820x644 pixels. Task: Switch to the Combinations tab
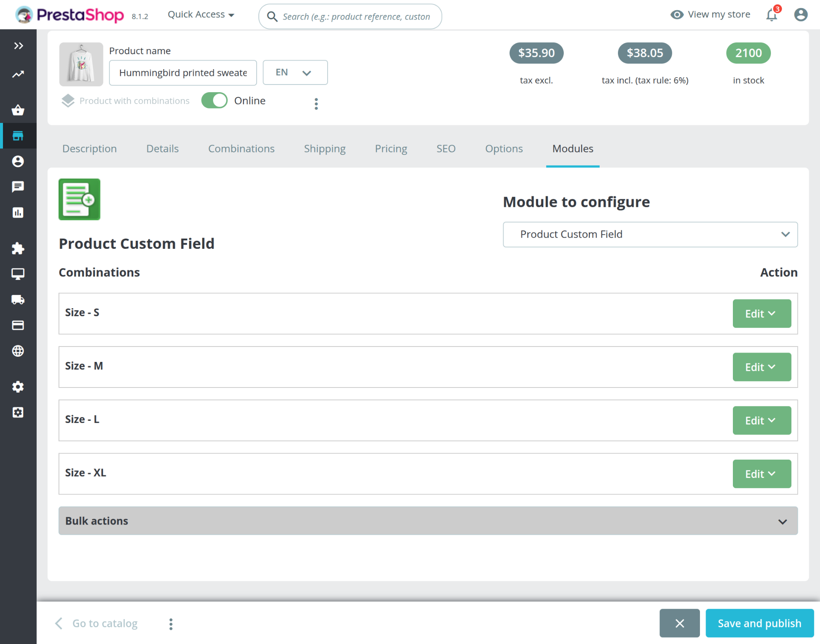coord(241,149)
